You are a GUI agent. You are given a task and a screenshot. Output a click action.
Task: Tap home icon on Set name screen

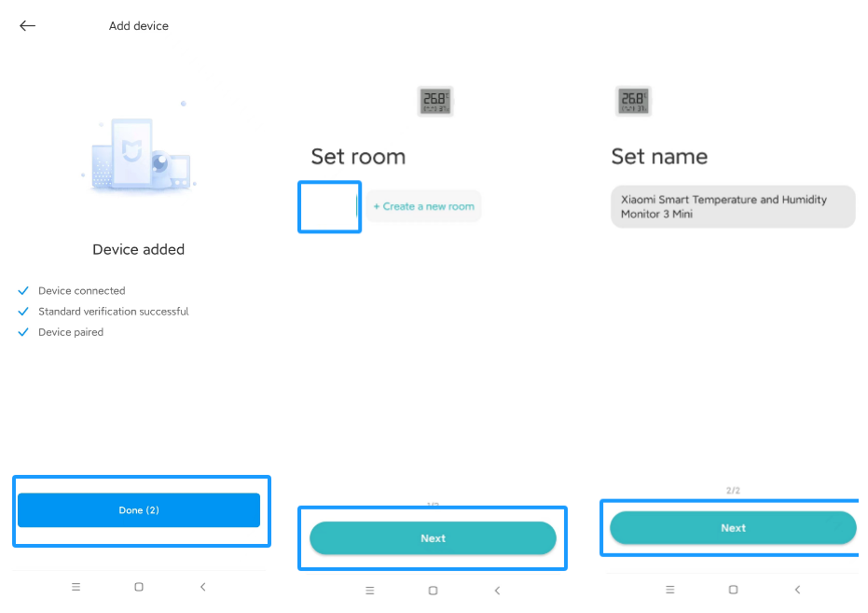(x=733, y=590)
